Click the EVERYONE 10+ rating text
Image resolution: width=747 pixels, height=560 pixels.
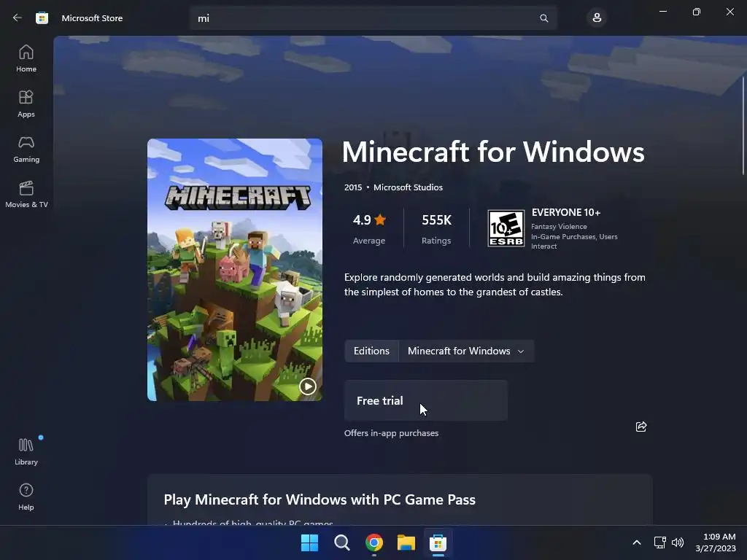click(566, 212)
